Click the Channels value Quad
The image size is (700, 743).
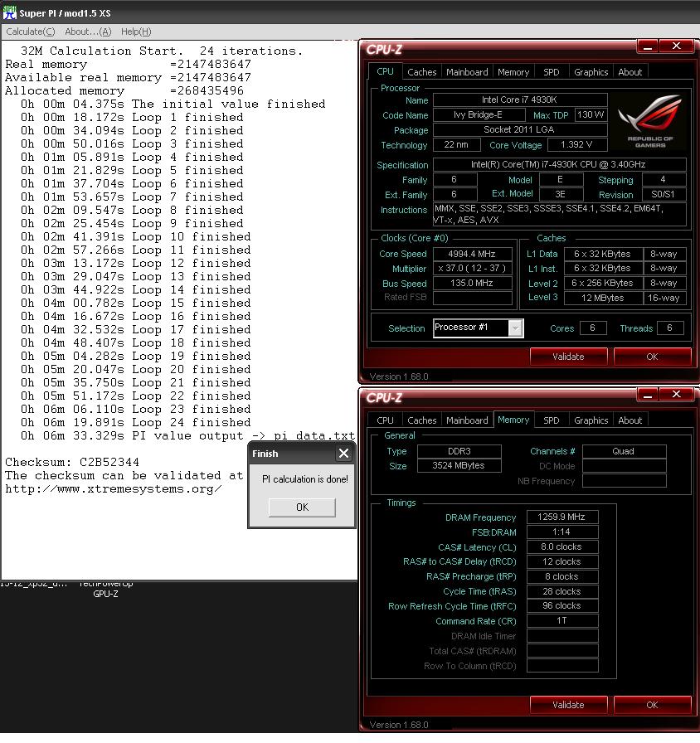click(x=625, y=452)
